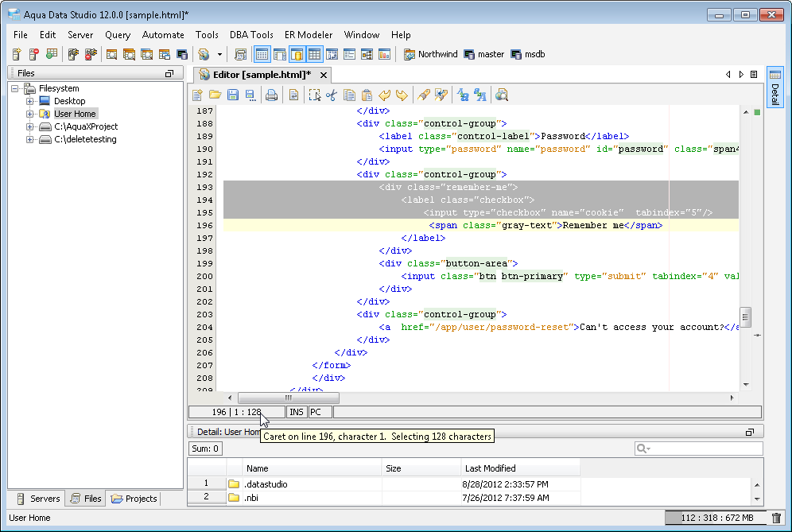
Task: Click the Undo arrow icon
Action: [x=385, y=95]
